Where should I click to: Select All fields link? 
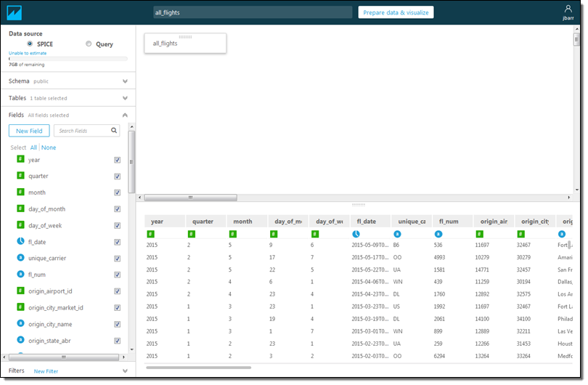tap(33, 147)
